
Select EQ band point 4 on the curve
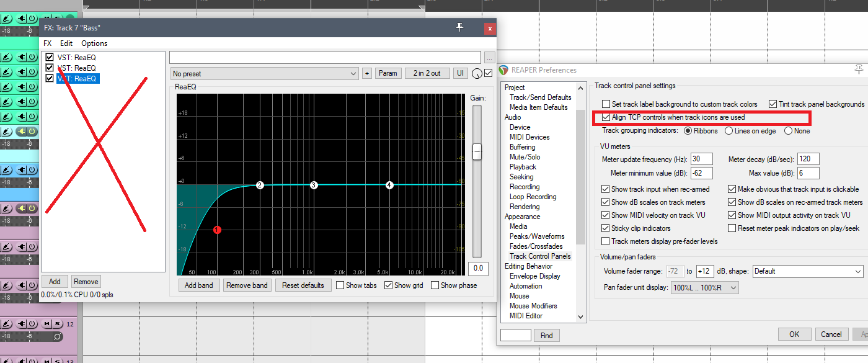[389, 185]
